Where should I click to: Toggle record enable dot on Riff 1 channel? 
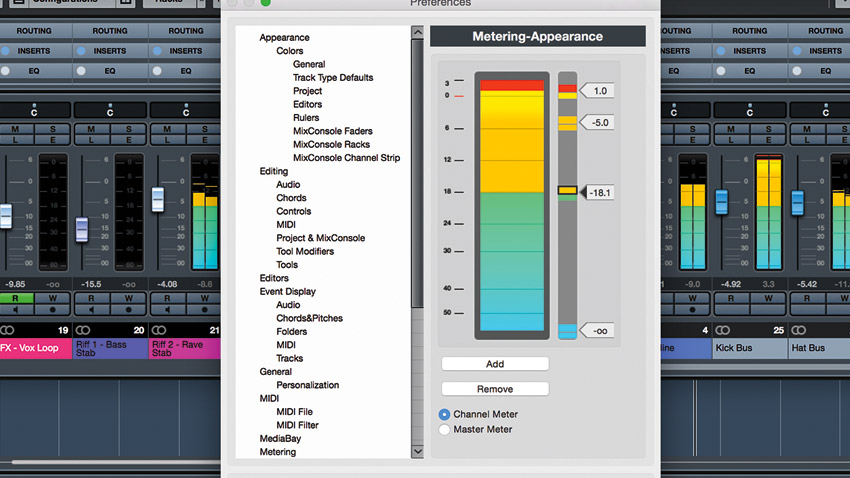128,309
